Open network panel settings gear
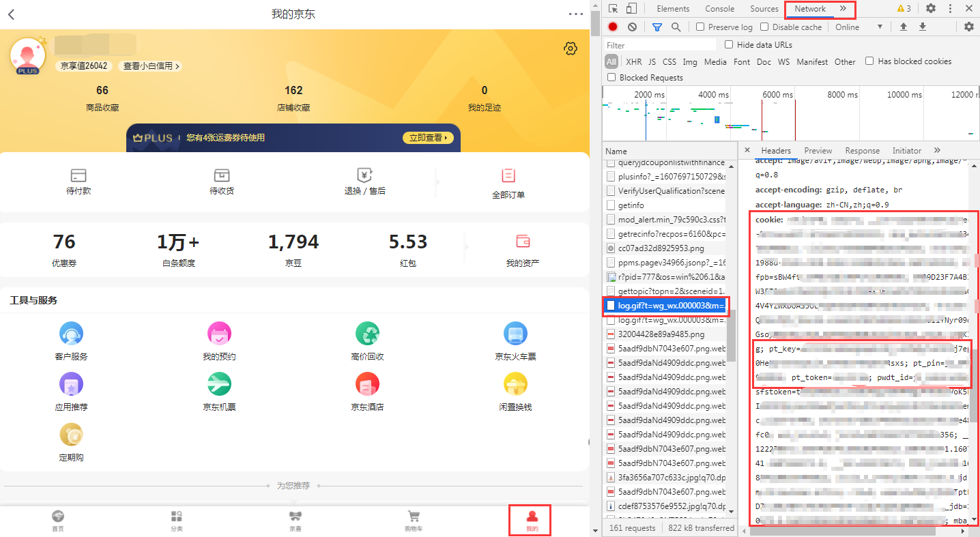This screenshot has height=537, width=980. pyautogui.click(x=969, y=27)
